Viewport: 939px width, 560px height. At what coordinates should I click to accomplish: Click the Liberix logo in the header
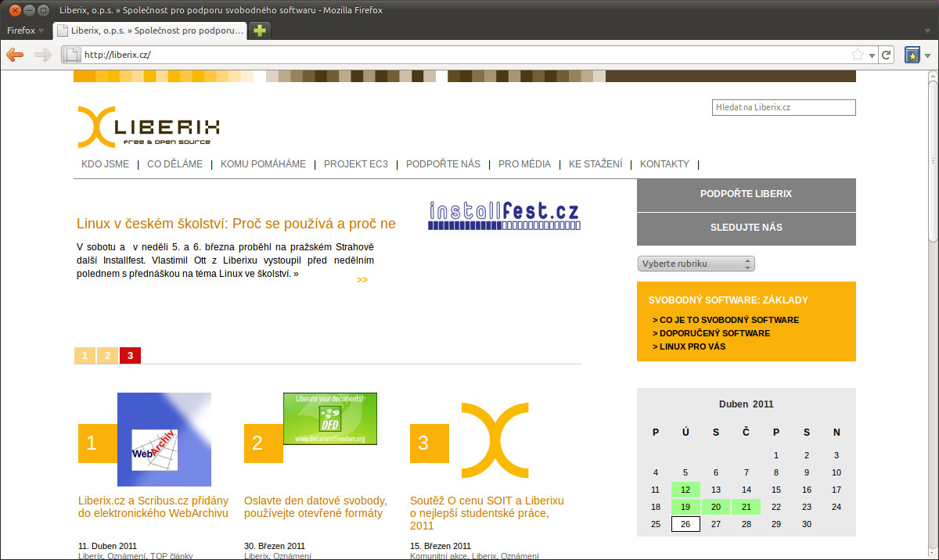pyautogui.click(x=148, y=127)
